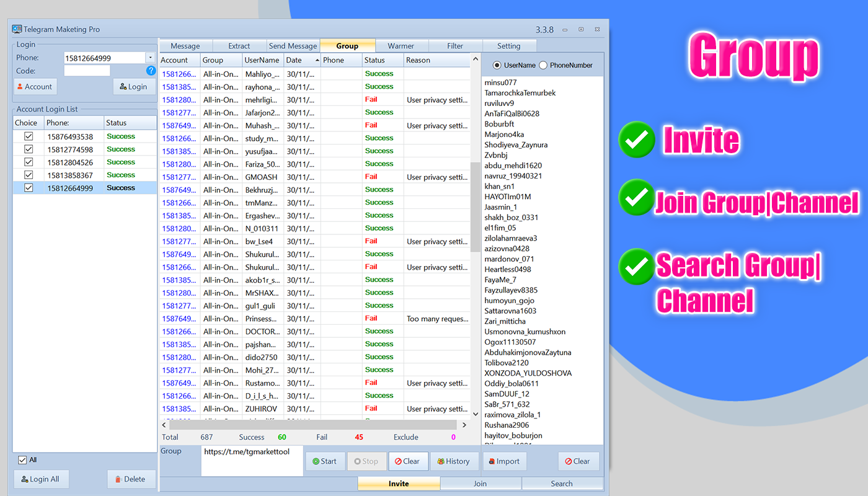The width and height of the screenshot is (868, 496).
Task: Click the Choice column header
Action: pos(28,123)
